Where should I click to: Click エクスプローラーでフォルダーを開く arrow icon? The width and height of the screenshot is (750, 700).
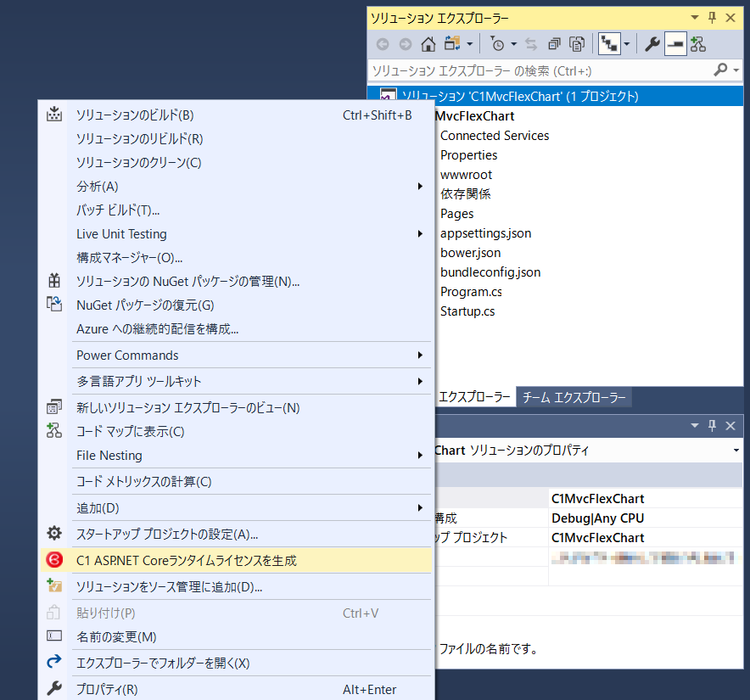(54, 661)
